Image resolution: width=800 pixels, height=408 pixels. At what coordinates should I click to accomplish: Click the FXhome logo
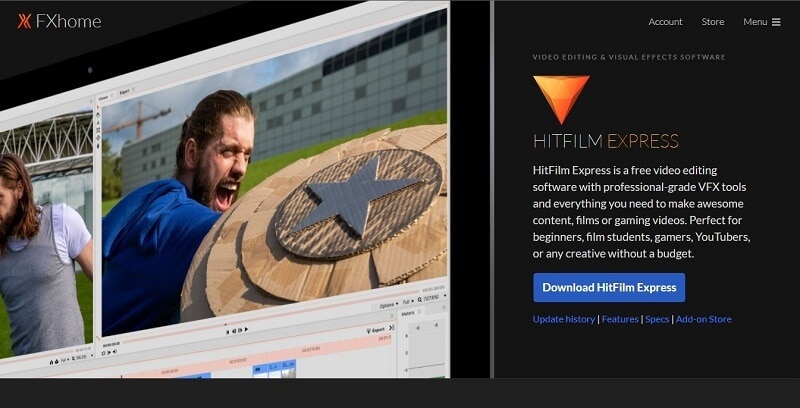59,21
